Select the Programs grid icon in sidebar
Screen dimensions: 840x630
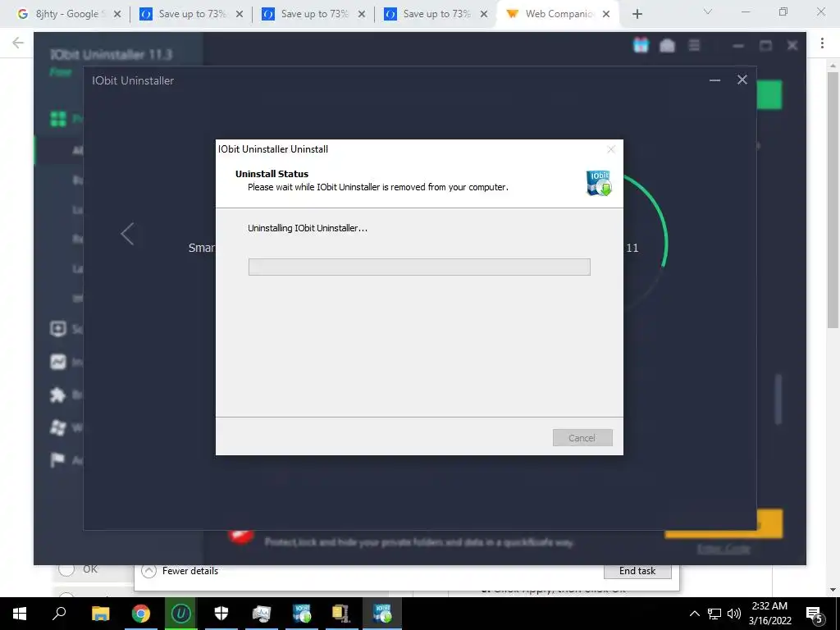58,118
